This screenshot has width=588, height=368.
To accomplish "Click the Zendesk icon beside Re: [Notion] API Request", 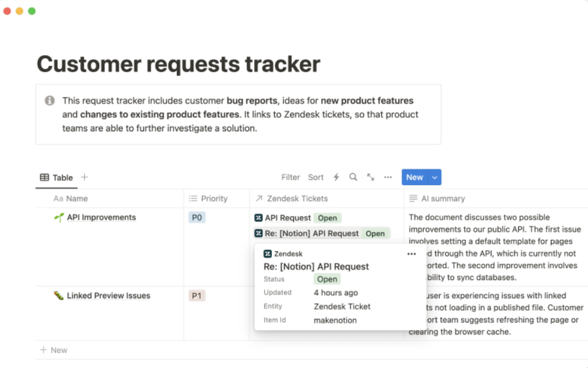I will tap(258, 234).
